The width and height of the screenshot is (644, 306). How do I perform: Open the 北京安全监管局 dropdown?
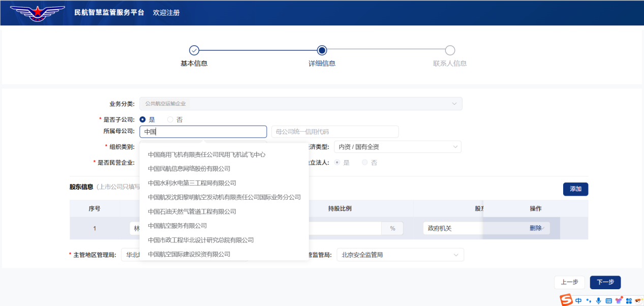400,254
